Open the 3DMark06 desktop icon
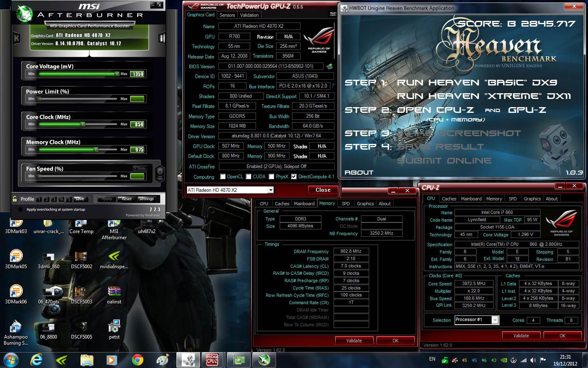 pyautogui.click(x=16, y=294)
